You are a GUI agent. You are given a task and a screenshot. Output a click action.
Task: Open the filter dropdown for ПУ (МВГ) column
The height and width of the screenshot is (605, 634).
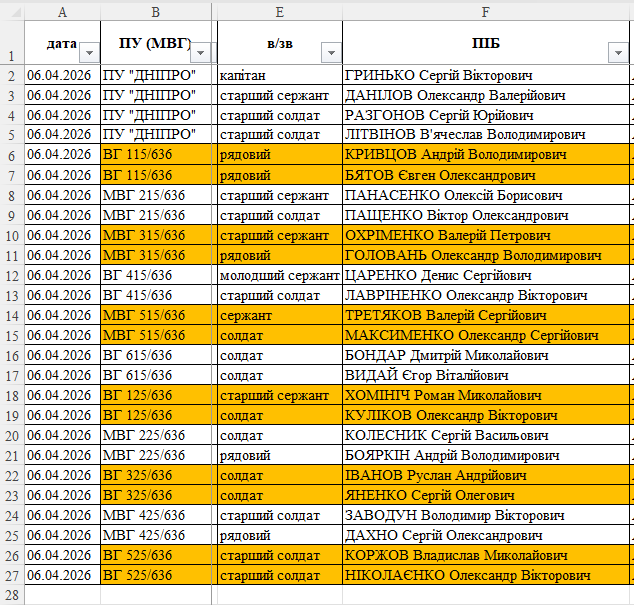pyautogui.click(x=200, y=53)
